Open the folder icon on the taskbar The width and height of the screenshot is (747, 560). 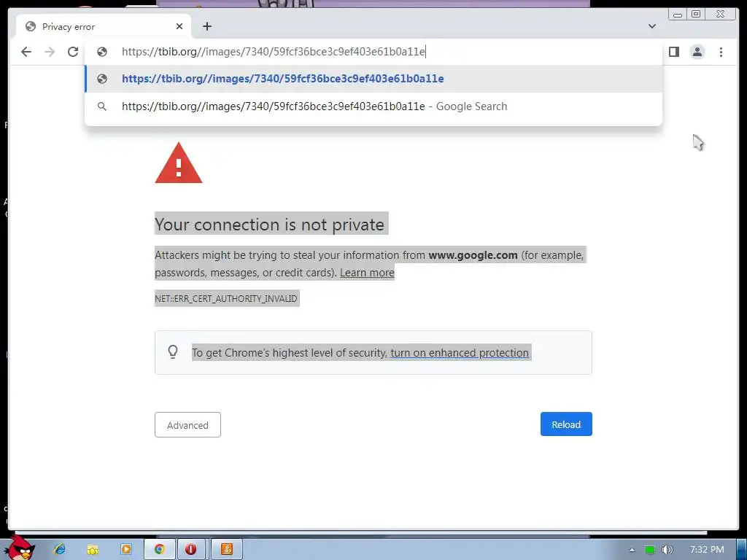coord(93,550)
